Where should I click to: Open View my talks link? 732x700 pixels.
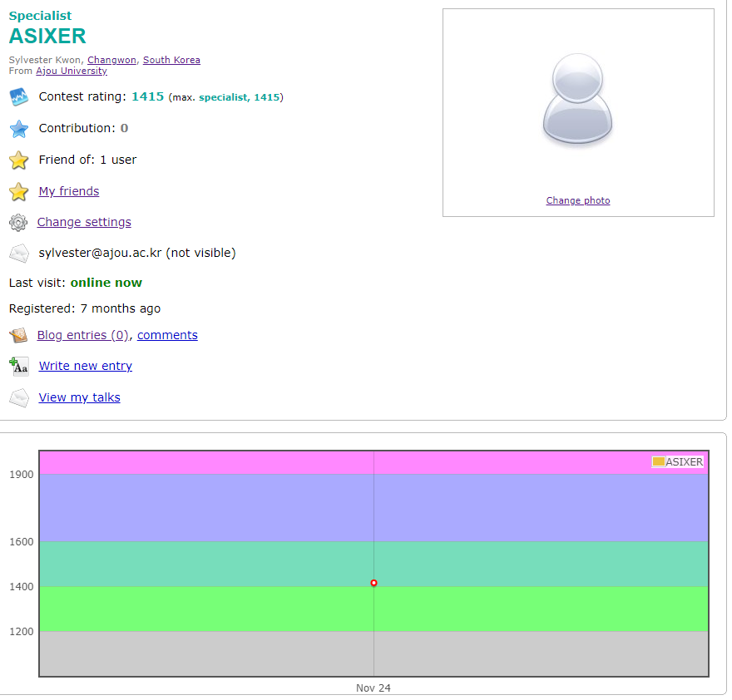(x=79, y=397)
